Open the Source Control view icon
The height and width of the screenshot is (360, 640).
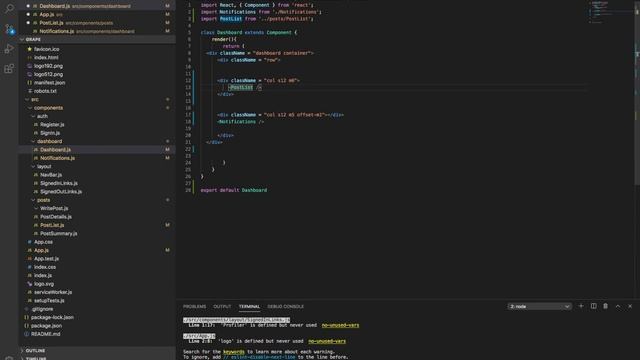(9, 29)
